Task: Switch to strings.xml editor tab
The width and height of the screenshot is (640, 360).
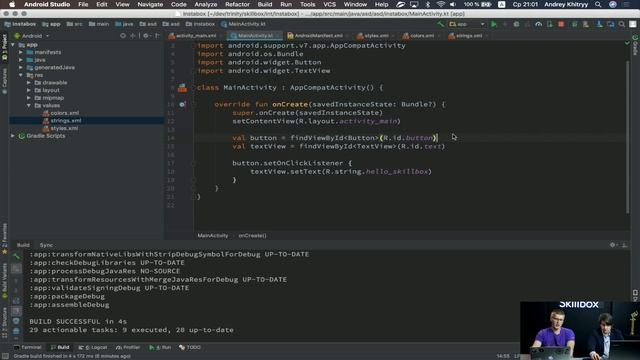Action: pyautogui.click(x=469, y=36)
